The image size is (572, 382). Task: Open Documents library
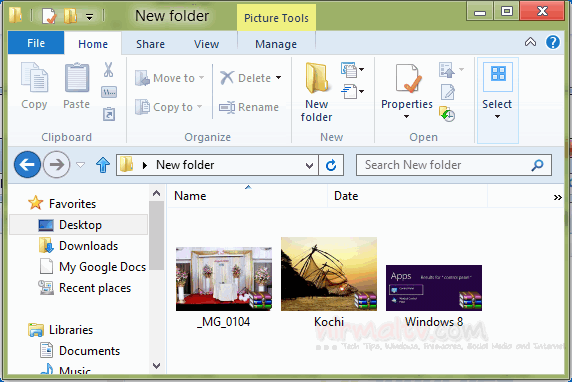tap(89, 351)
